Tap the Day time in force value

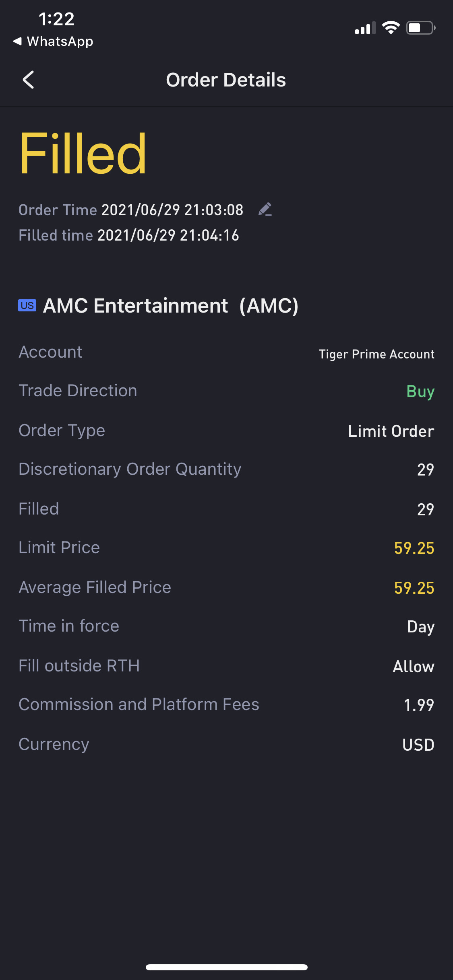click(x=420, y=627)
